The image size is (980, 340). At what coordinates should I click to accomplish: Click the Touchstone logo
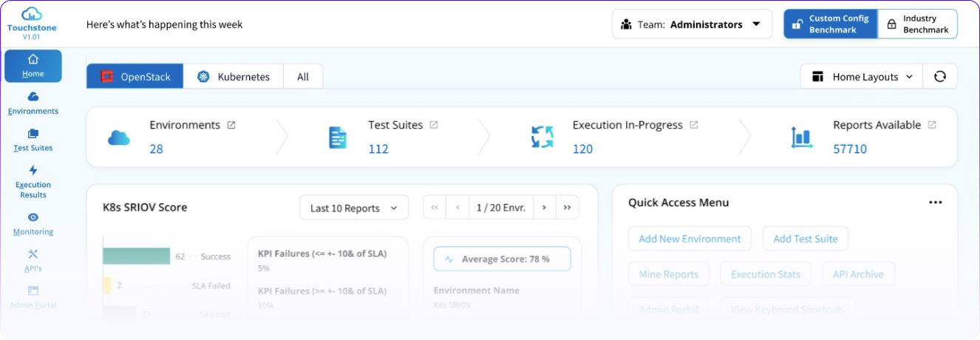(32, 14)
